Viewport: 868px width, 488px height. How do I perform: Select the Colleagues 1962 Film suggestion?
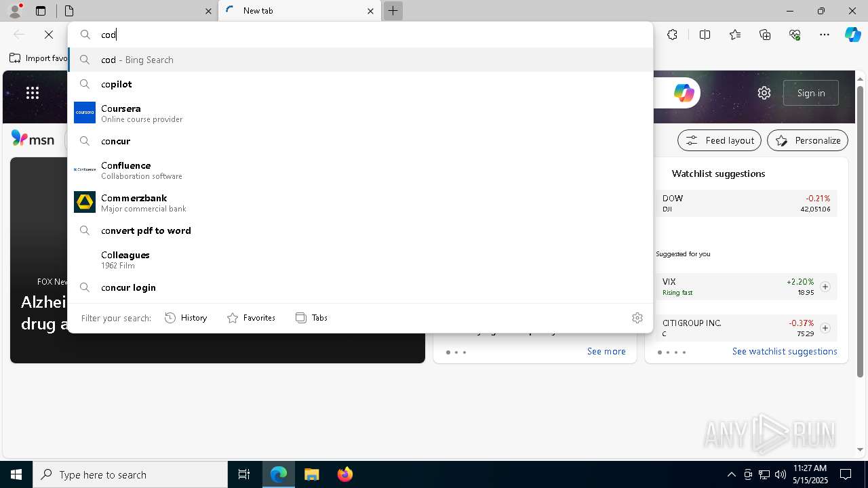coord(360,260)
